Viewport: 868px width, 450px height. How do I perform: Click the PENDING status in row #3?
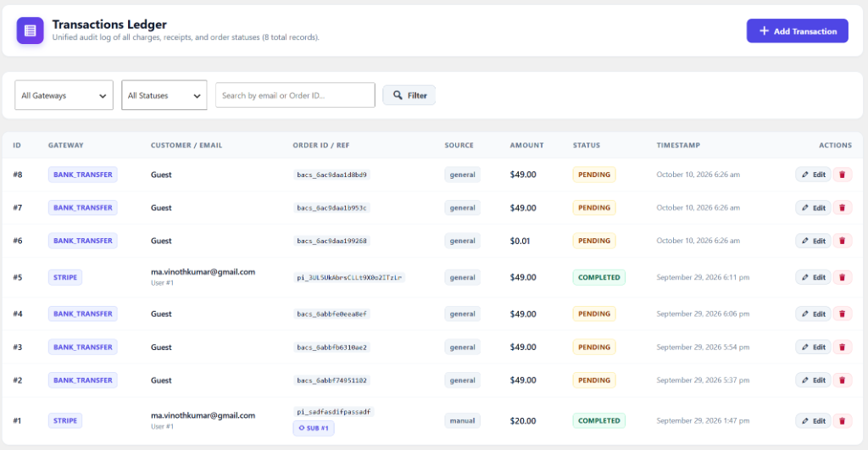coord(594,347)
